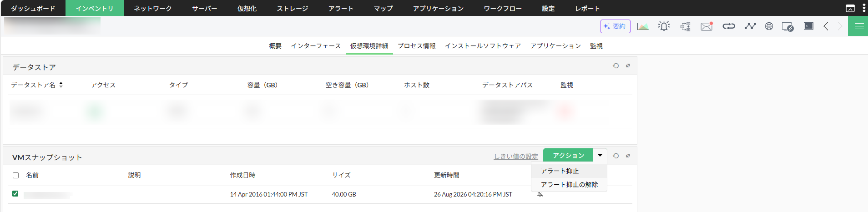Switch to プロセス情報 tab
Viewport: 868px width, 212px height.
(416, 46)
